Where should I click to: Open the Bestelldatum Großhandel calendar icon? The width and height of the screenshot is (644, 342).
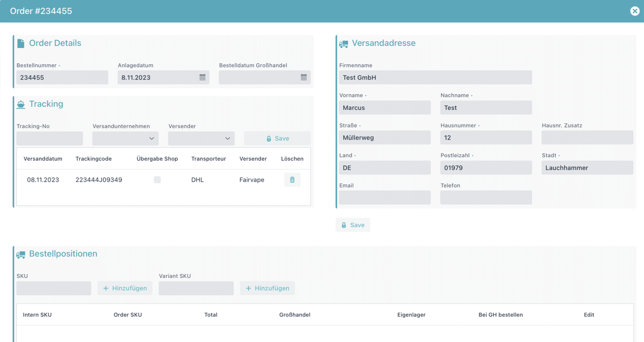click(x=304, y=78)
